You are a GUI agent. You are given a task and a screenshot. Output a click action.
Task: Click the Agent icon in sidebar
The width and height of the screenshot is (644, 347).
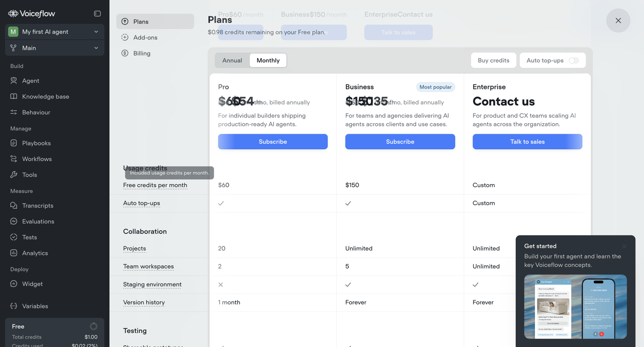pos(14,81)
